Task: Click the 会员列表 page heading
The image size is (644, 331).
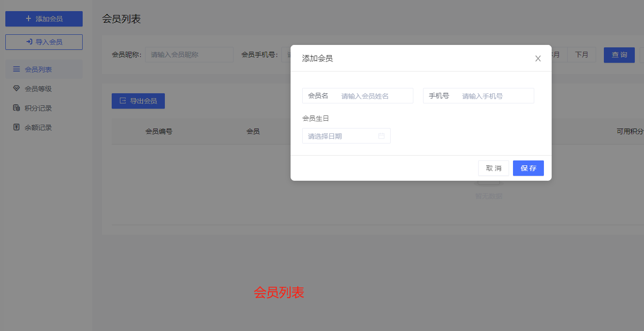Action: point(121,19)
